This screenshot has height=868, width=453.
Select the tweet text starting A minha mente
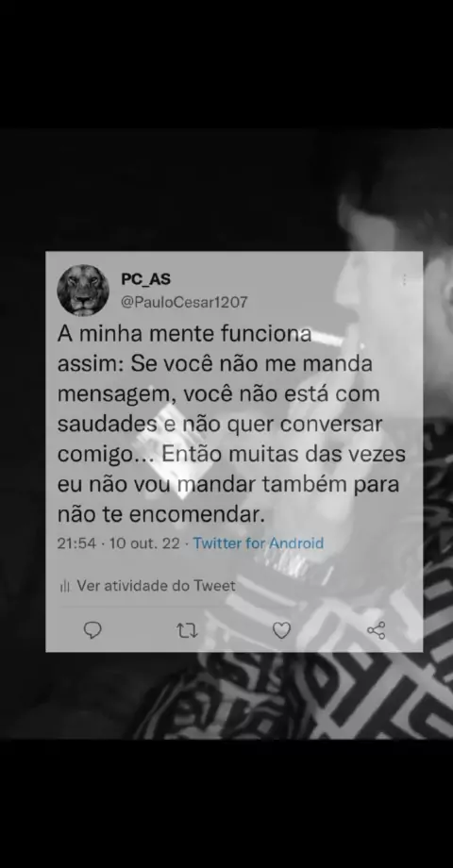click(232, 425)
